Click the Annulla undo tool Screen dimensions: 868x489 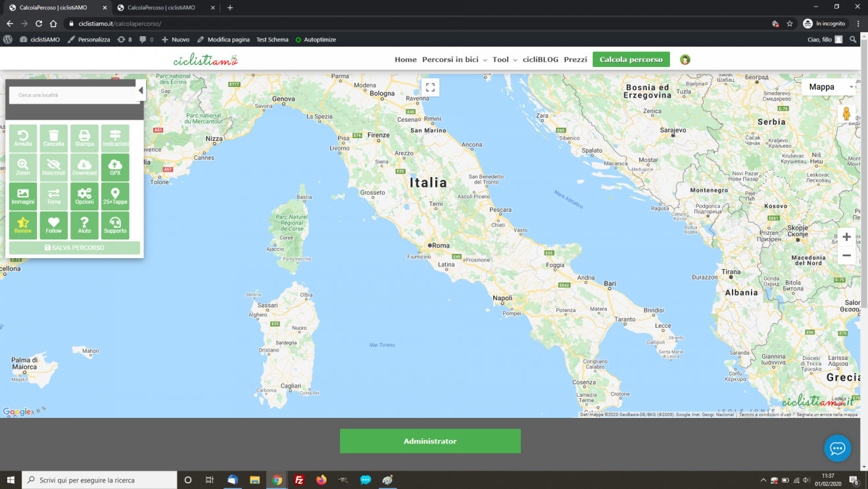[x=23, y=138]
